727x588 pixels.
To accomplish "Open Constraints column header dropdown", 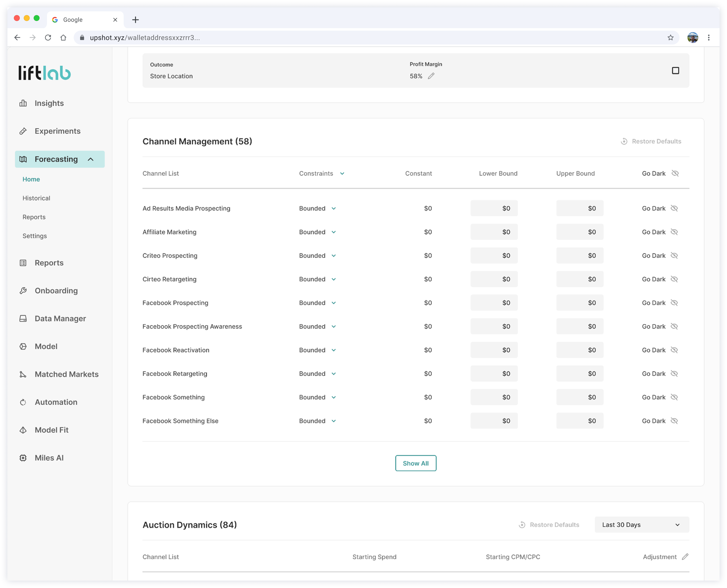I will point(342,173).
